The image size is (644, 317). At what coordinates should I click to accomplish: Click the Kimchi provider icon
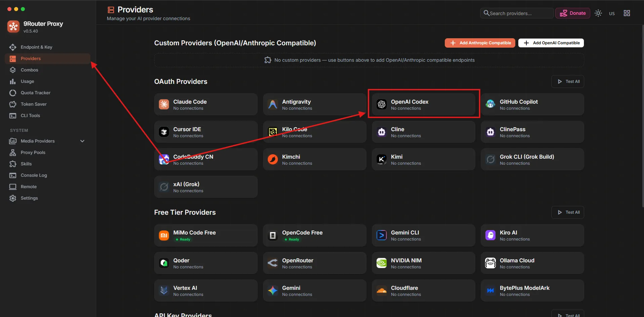(x=273, y=159)
